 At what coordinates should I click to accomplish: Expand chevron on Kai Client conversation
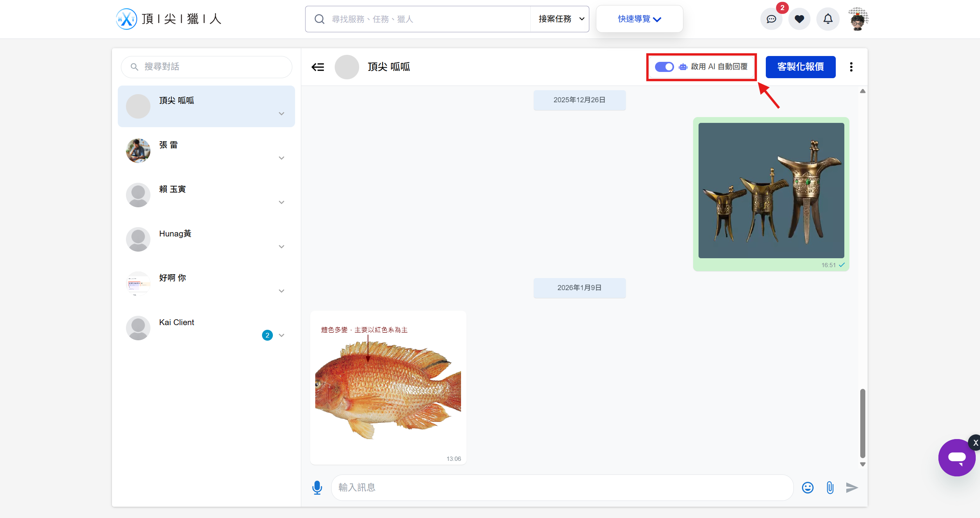(281, 335)
